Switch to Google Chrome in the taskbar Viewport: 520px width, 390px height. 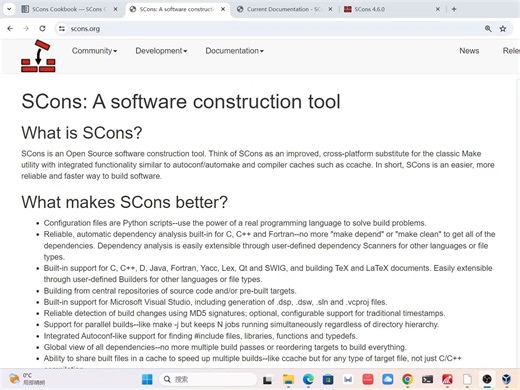pos(407,379)
